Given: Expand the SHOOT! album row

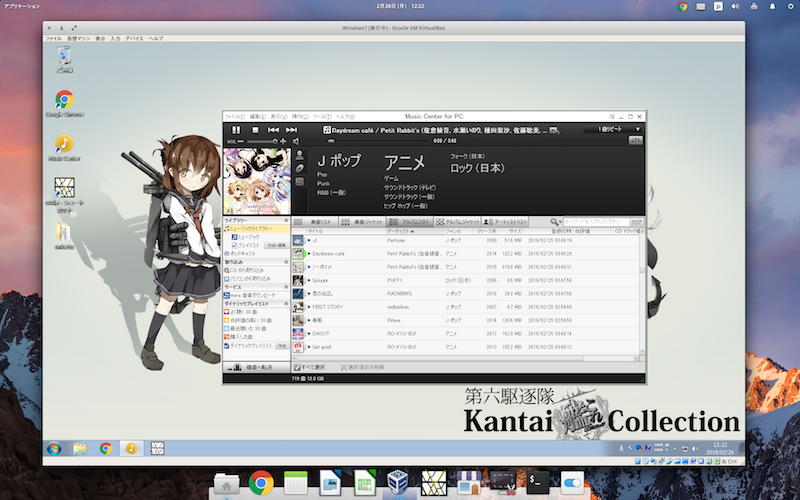Looking at the screenshot, I should [x=309, y=333].
